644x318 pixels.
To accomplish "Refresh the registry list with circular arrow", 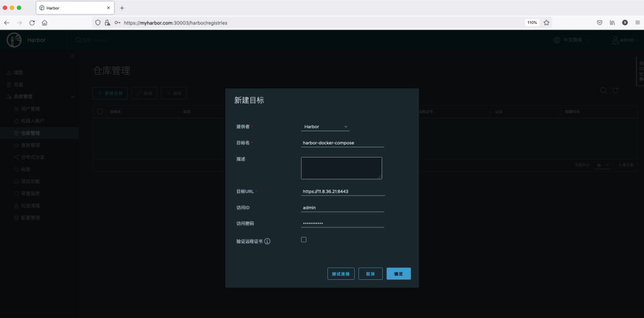I will pos(615,90).
